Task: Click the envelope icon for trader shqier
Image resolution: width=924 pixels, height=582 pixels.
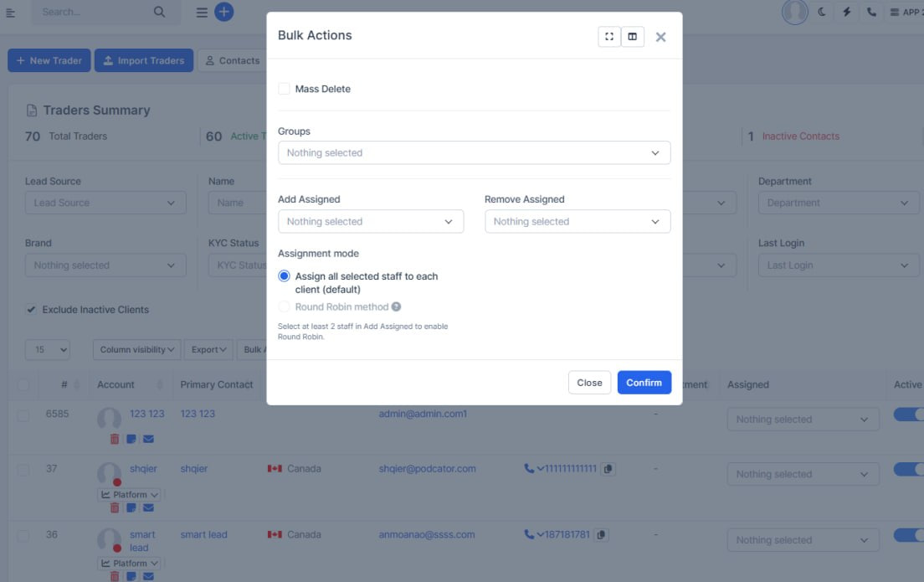Action: (x=148, y=507)
